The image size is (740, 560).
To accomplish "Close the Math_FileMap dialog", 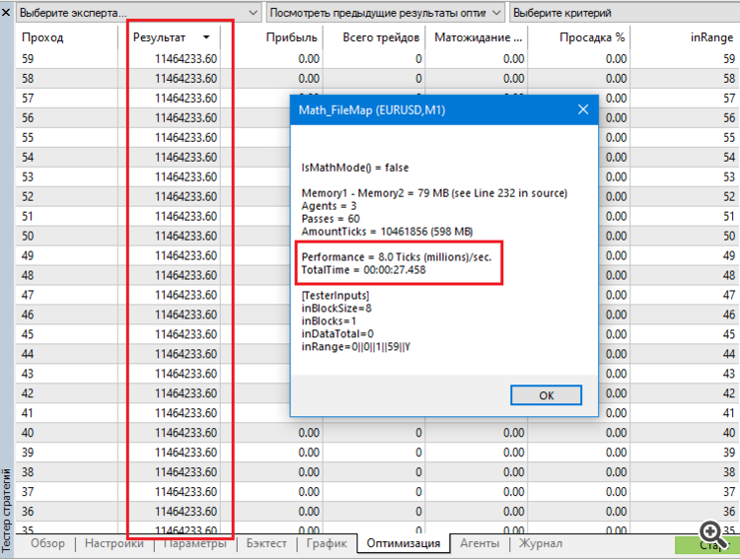I will 583,109.
